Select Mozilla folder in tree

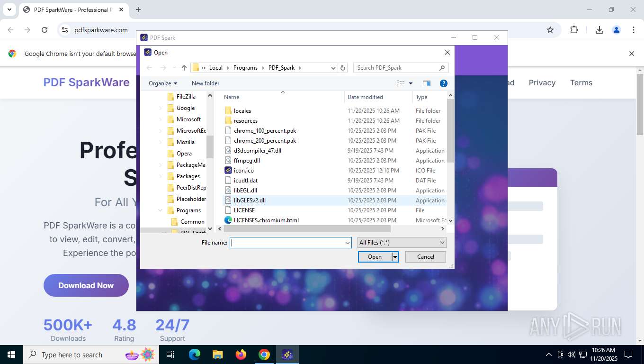pos(185,142)
